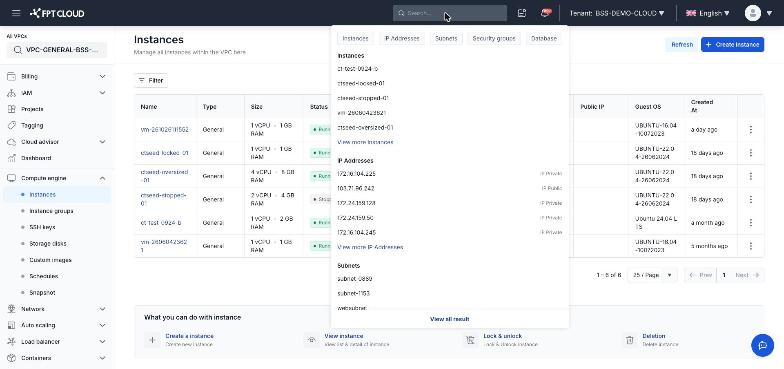
Task: Click the Next pagination button
Action: coord(748,275)
